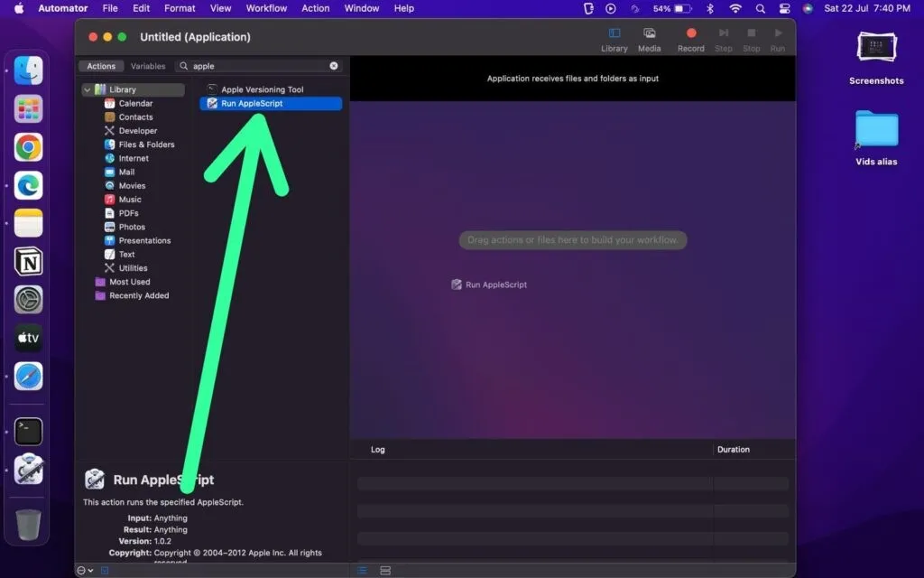Open the Workflow menu
This screenshot has height=578, width=924.
266,8
